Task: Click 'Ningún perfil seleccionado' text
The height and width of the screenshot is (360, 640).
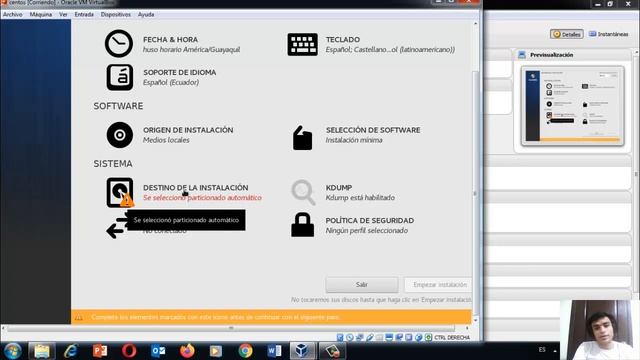Action: [367, 231]
